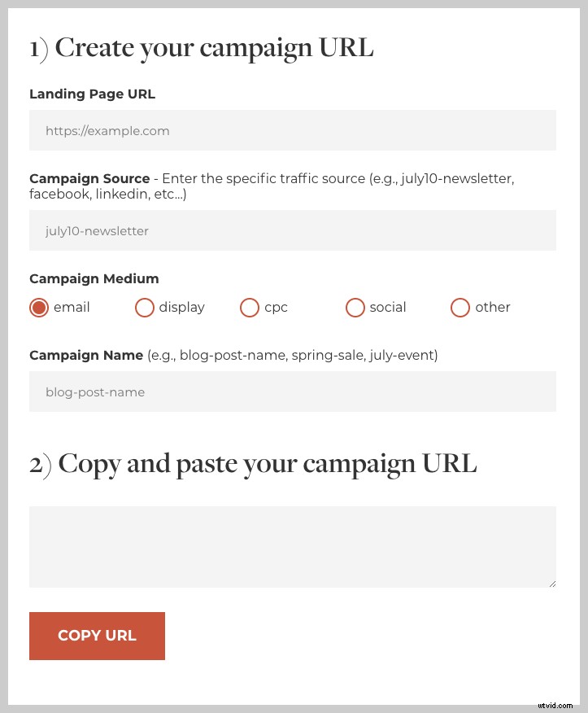The height and width of the screenshot is (713, 588).
Task: Choose the other radio button
Action: point(460,308)
